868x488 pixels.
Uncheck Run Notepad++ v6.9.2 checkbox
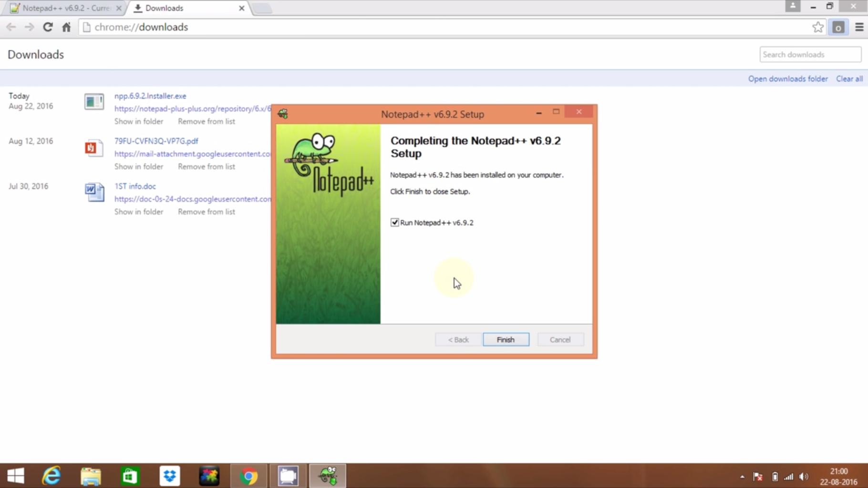click(394, 223)
